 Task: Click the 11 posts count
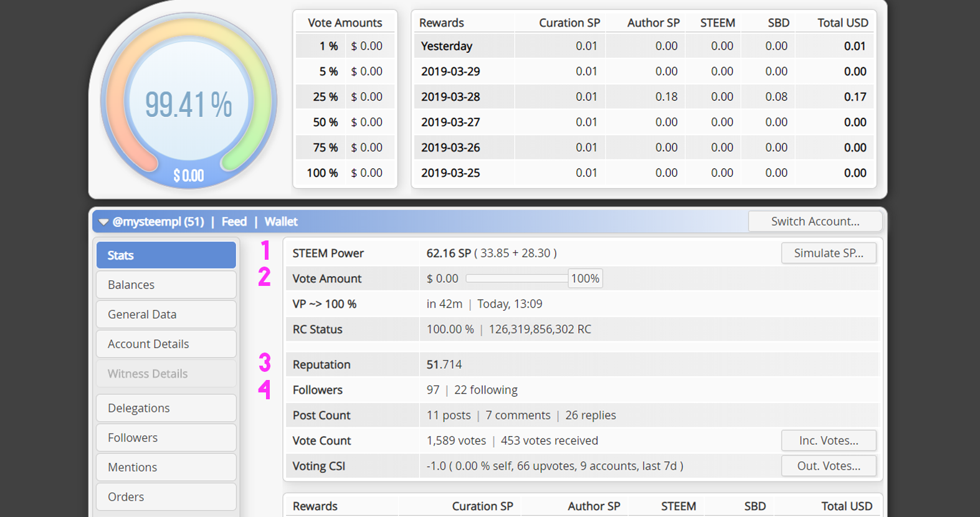(x=449, y=415)
